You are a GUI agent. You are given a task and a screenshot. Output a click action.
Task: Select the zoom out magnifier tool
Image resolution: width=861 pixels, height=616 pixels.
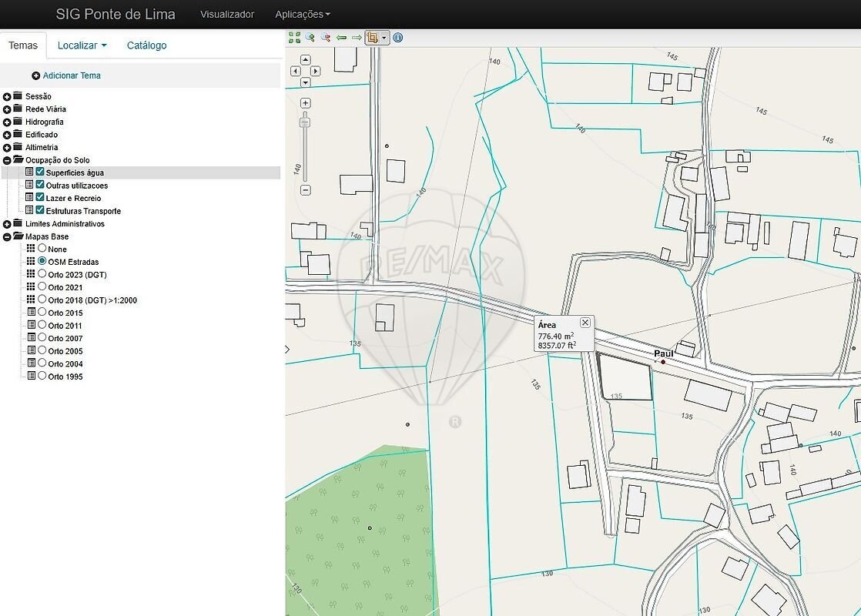coord(325,37)
